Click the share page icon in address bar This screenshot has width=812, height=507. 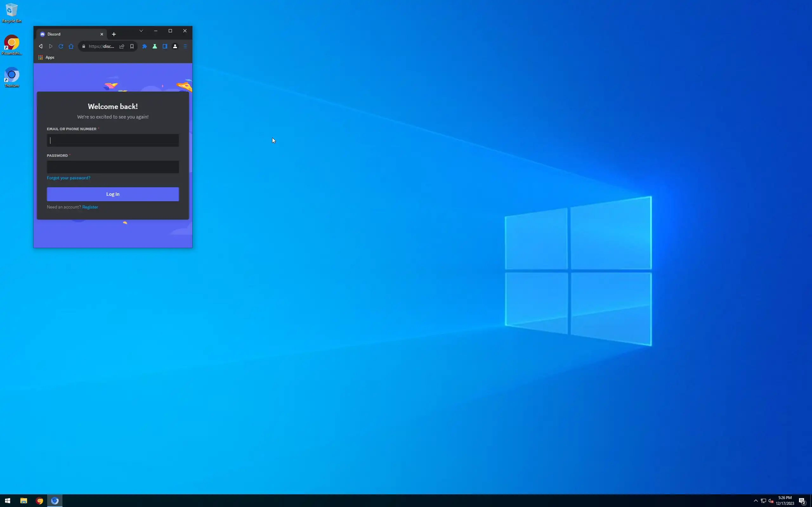coord(122,46)
